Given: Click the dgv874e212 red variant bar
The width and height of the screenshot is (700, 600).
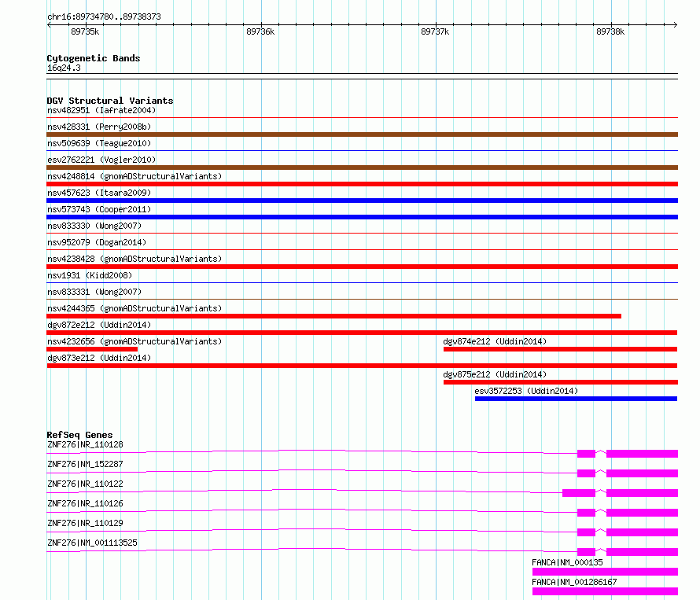Looking at the screenshot, I should click(x=560, y=349).
